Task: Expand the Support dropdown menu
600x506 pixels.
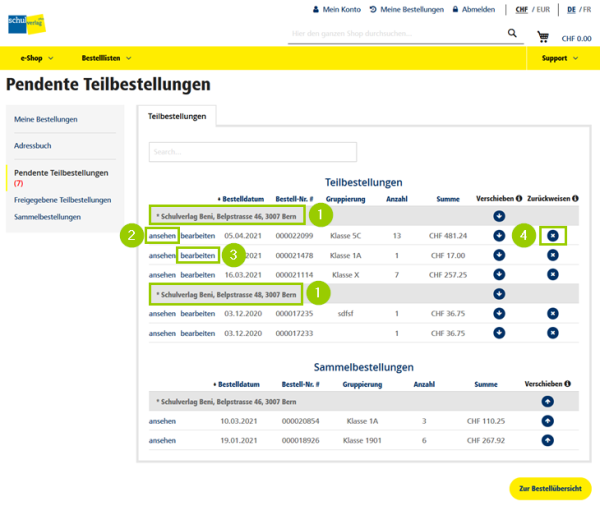Action: [560, 58]
